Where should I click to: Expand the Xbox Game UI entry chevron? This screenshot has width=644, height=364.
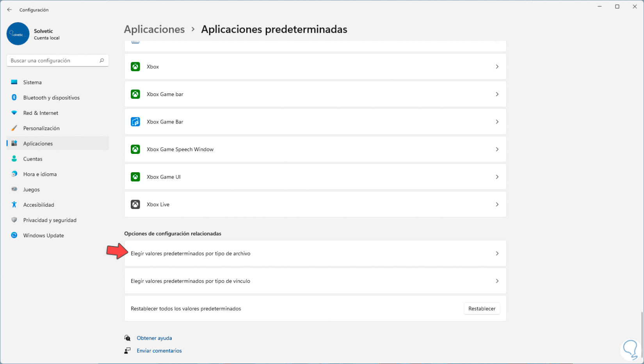click(497, 177)
